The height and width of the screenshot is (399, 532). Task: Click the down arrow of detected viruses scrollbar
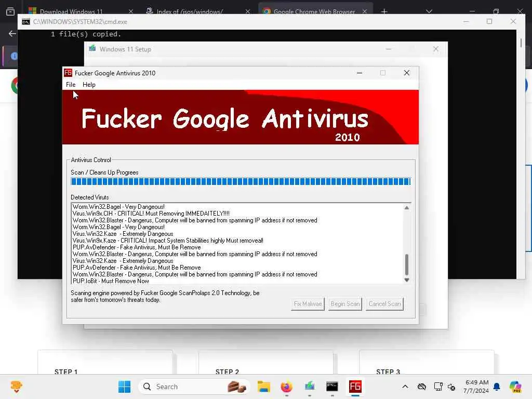406,280
